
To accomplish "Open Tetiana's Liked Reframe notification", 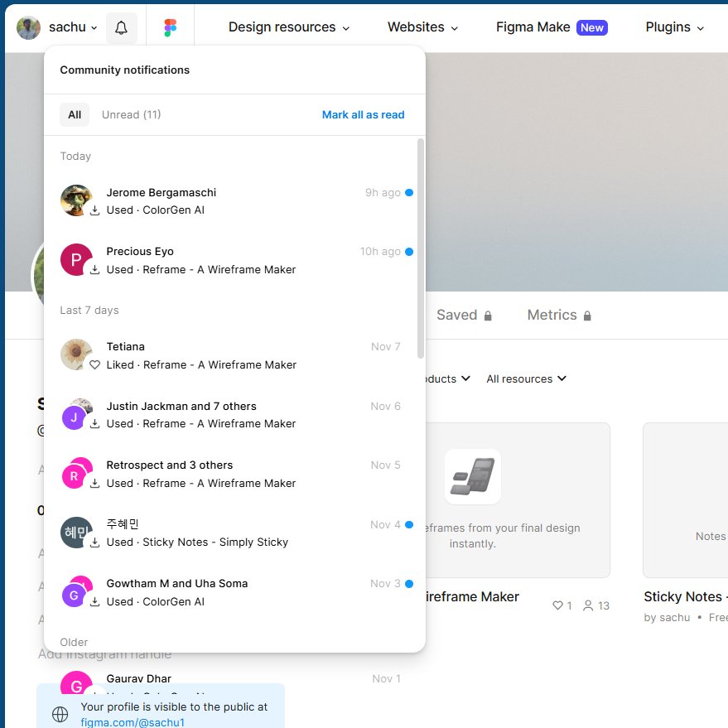I will click(234, 355).
